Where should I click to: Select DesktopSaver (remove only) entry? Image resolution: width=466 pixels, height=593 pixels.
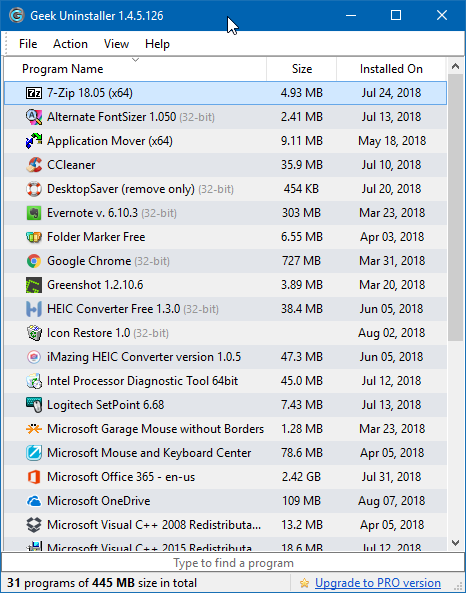(x=140, y=189)
